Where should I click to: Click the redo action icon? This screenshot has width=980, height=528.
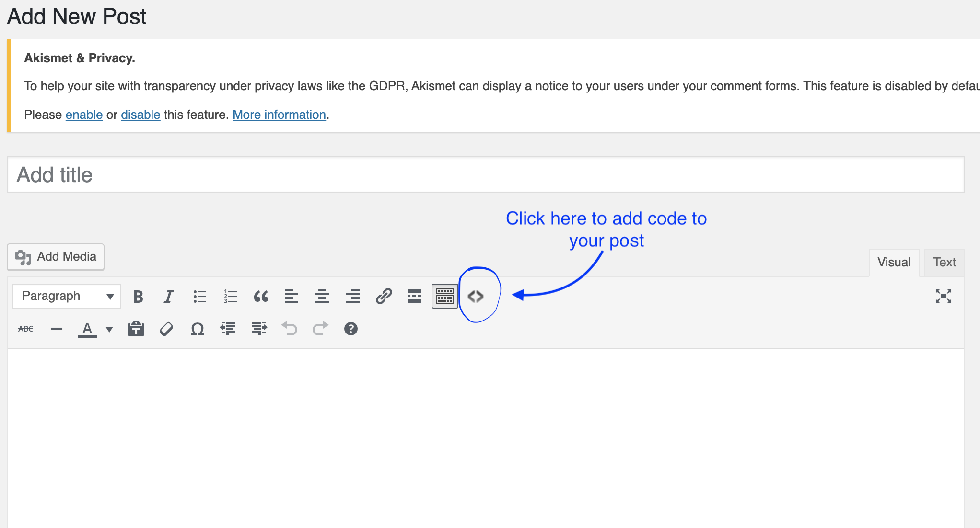point(321,328)
